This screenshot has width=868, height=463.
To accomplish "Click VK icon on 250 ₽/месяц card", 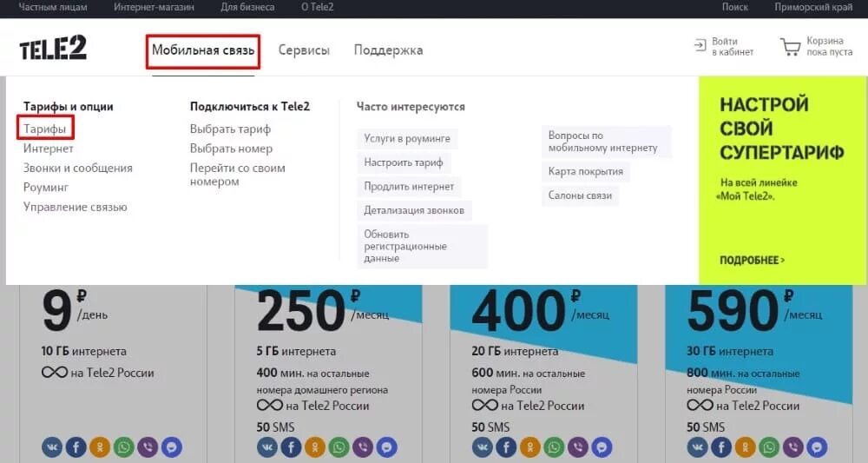I will coord(267,447).
